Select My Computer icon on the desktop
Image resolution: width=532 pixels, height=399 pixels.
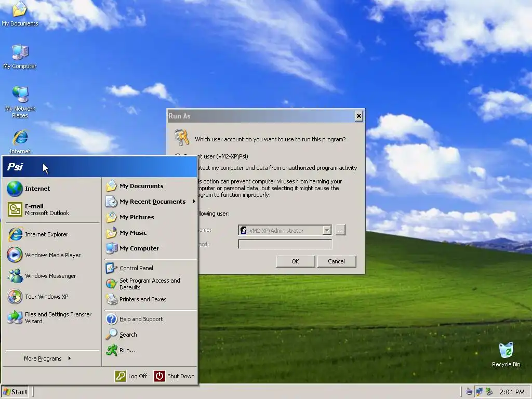pos(20,57)
